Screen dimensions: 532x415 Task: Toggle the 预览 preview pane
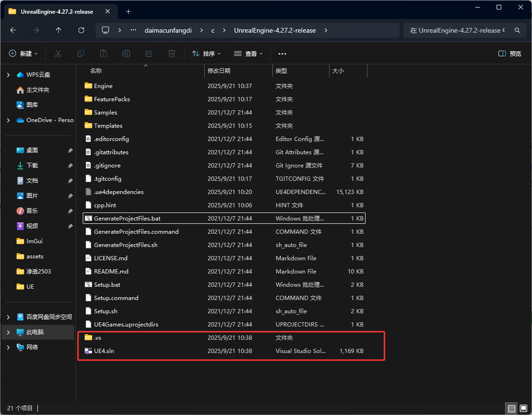(510, 53)
